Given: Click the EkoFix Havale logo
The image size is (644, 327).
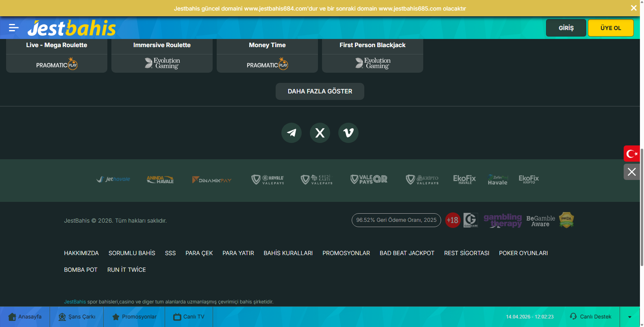Looking at the screenshot, I should point(464,180).
